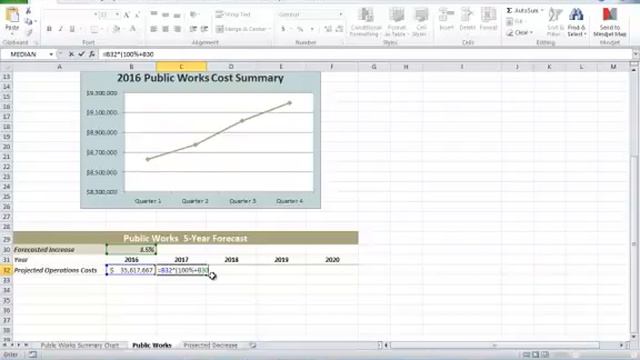Click the Paste clipboard icon
Viewport: 640px width, 360px height.
[12, 16]
